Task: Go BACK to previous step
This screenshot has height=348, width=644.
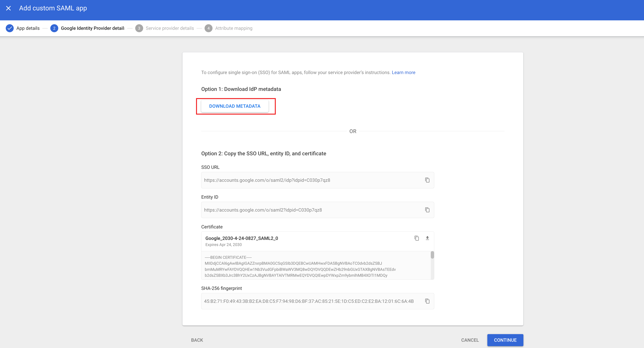Action: click(197, 340)
